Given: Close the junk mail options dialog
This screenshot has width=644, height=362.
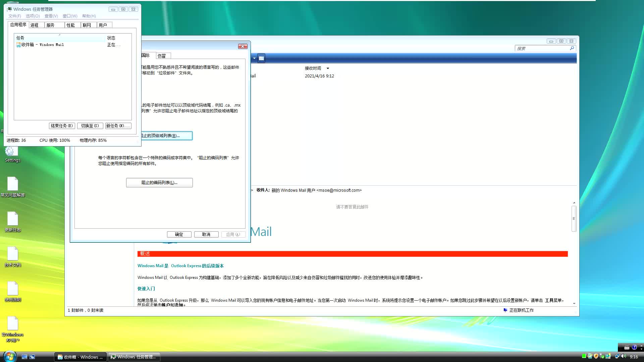Looking at the screenshot, I should (x=243, y=47).
